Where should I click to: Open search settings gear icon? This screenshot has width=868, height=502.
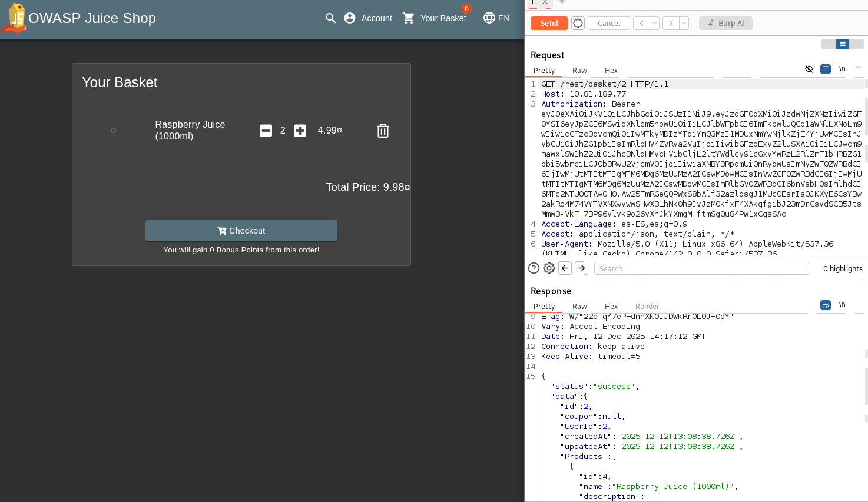[x=549, y=268]
